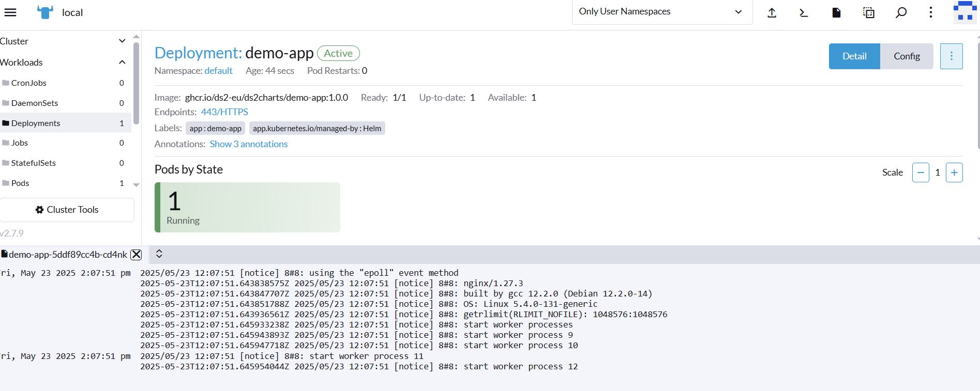The image size is (980, 391).
Task: Open the kubectl shell icon
Action: (x=804, y=13)
